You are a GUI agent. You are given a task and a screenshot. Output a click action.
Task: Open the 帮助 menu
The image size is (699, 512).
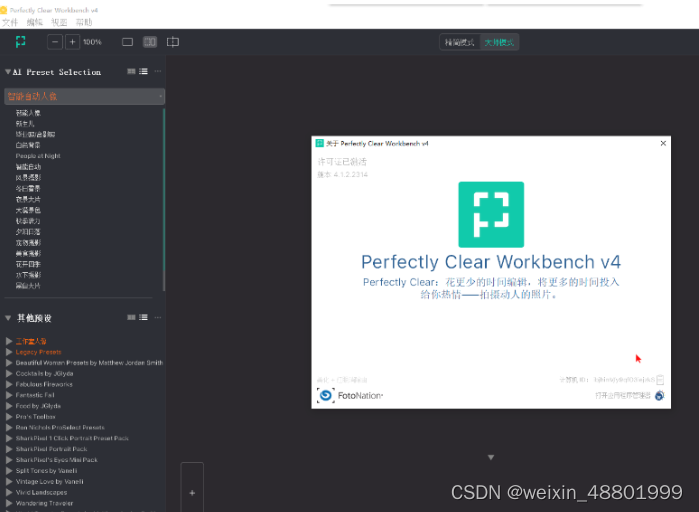point(84,22)
